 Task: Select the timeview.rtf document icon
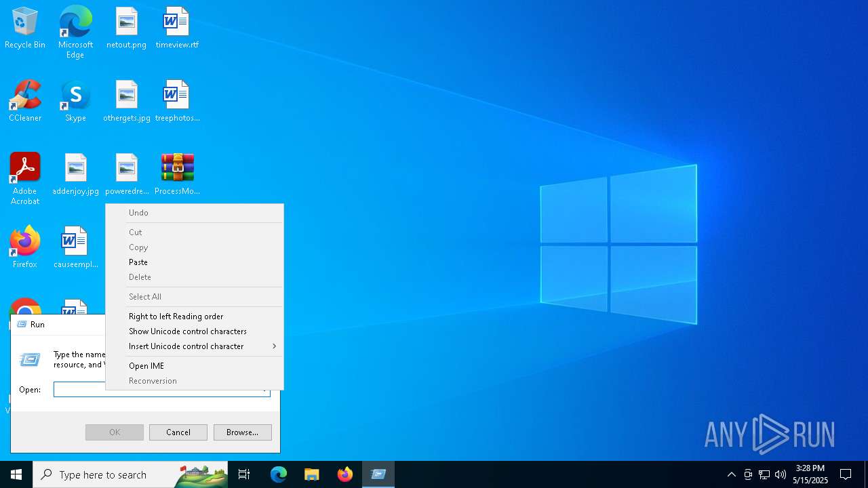177,28
